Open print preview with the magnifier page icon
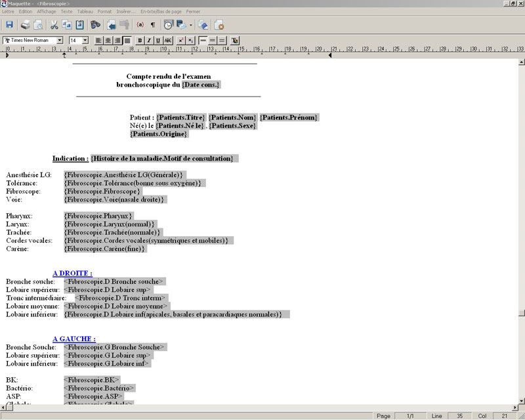525x420 pixels. click(x=38, y=24)
